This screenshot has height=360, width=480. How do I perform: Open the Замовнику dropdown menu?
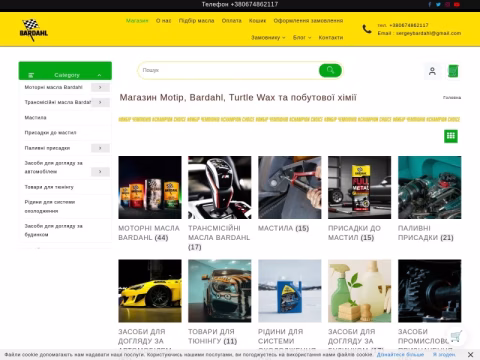tap(268, 38)
